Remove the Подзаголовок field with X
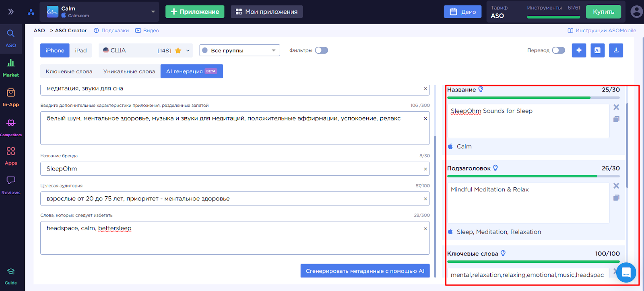 click(616, 186)
